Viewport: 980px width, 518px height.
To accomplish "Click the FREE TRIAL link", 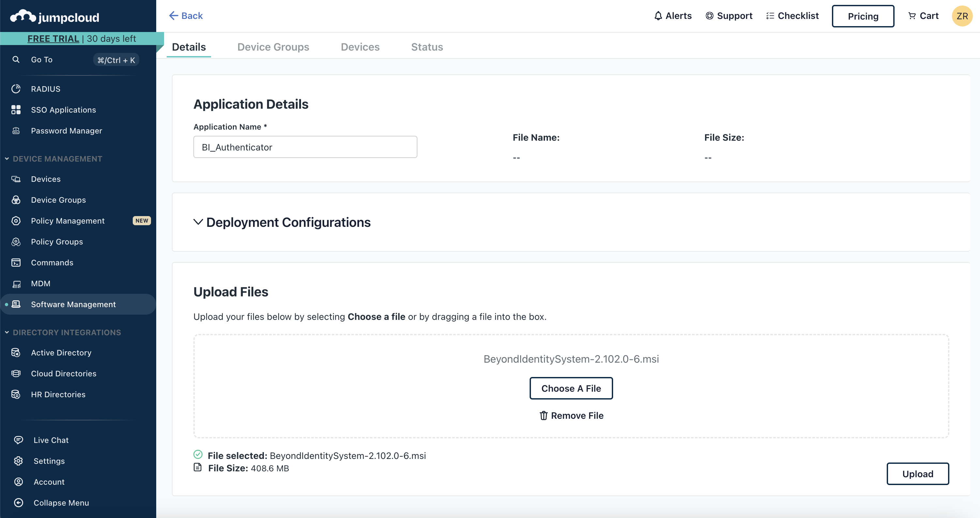I will pos(53,39).
